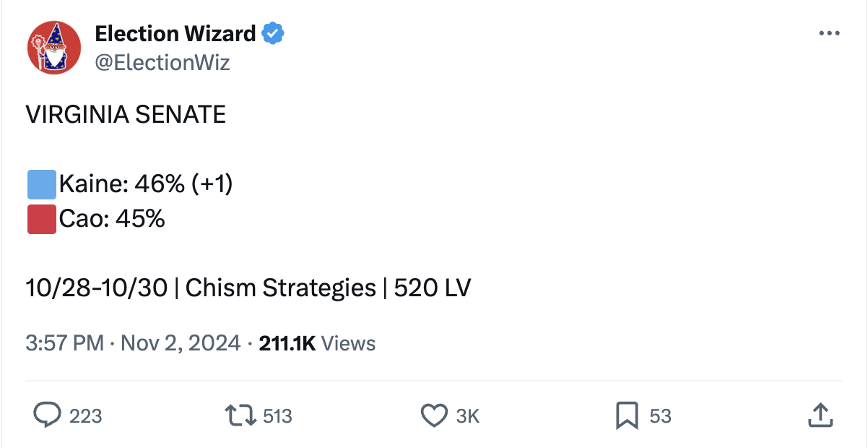Click the reply speech bubble icon
This screenshot has height=448, width=868.
click(x=48, y=415)
